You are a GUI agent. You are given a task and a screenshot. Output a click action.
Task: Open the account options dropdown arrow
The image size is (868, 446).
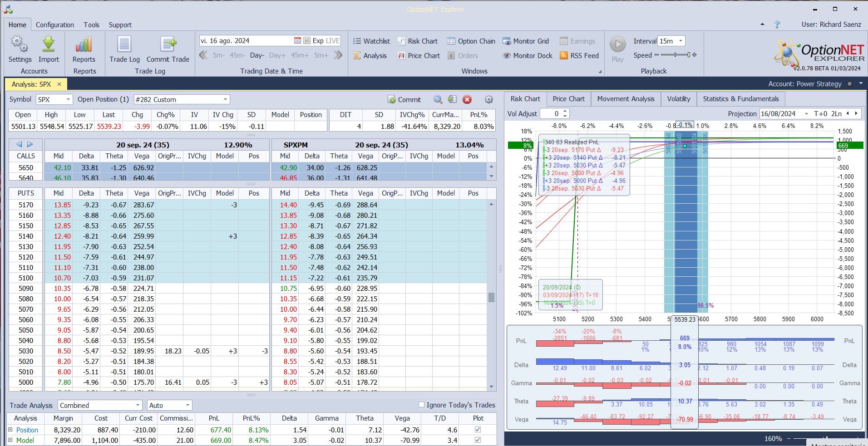861,83
